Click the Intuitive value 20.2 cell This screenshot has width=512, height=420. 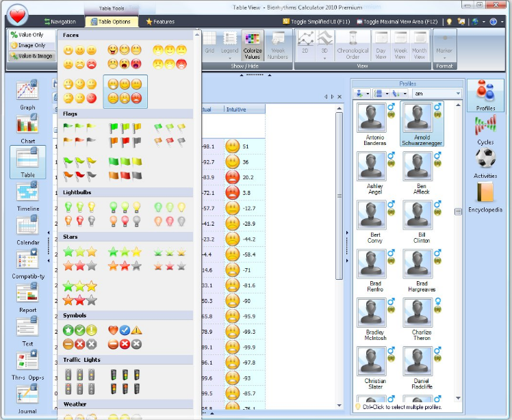(244, 177)
